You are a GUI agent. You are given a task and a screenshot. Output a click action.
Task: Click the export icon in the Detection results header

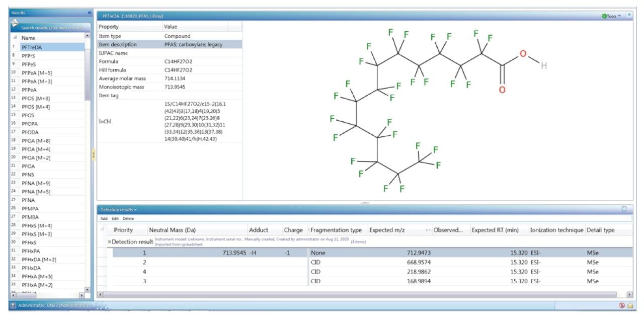point(624,209)
